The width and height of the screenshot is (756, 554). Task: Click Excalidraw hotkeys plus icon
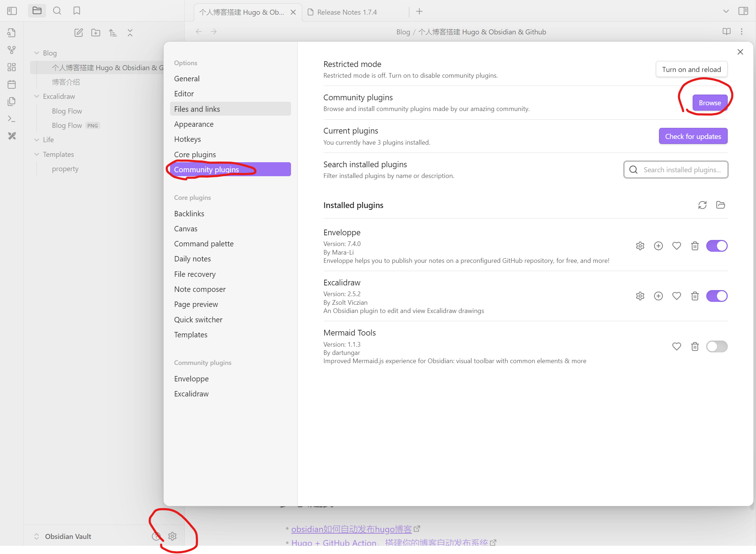658,296
